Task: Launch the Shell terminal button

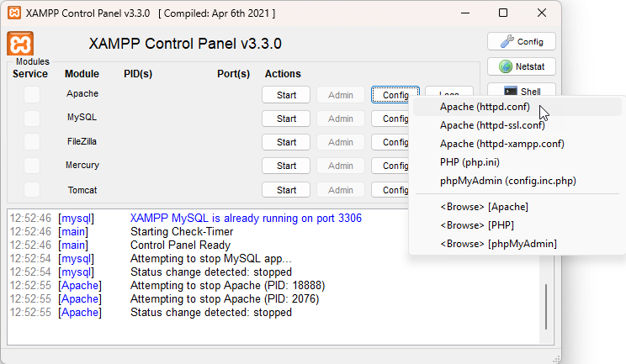Action: [x=522, y=91]
